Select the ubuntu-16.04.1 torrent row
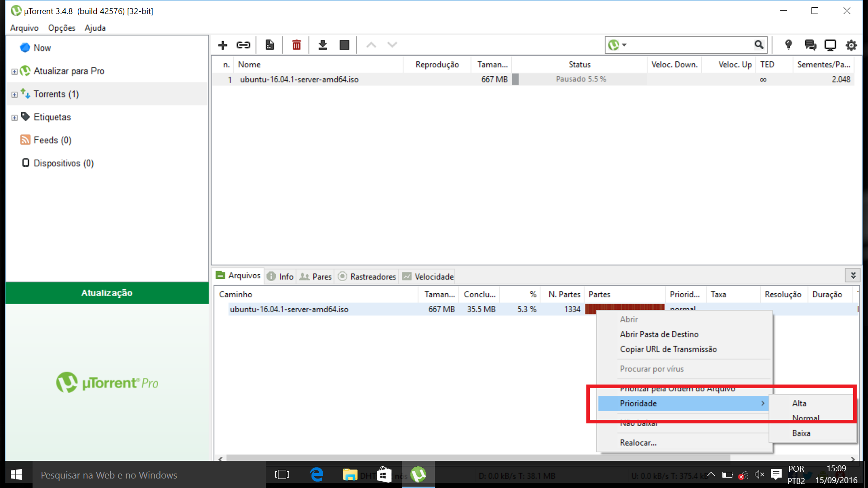This screenshot has height=488, width=868. click(x=533, y=80)
